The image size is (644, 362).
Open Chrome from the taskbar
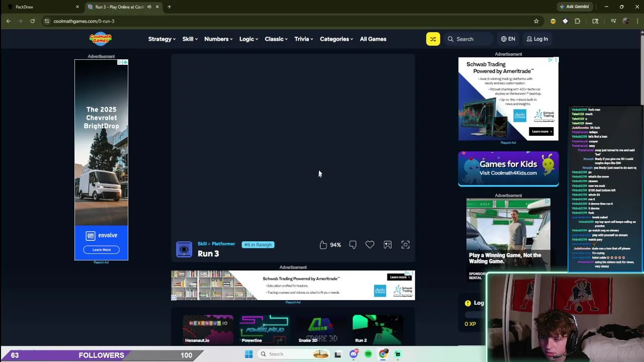click(x=383, y=354)
